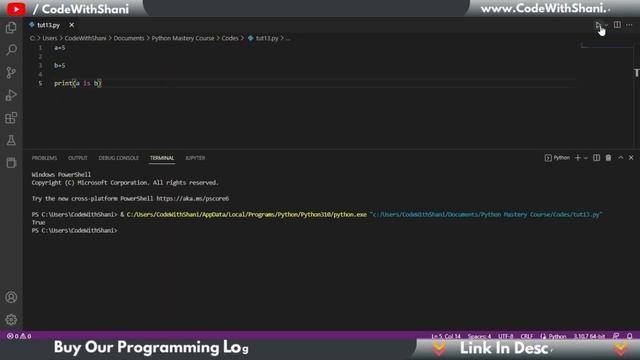640x360 pixels.
Task: Switch to the OUTPUT panel tab
Action: tap(78, 158)
